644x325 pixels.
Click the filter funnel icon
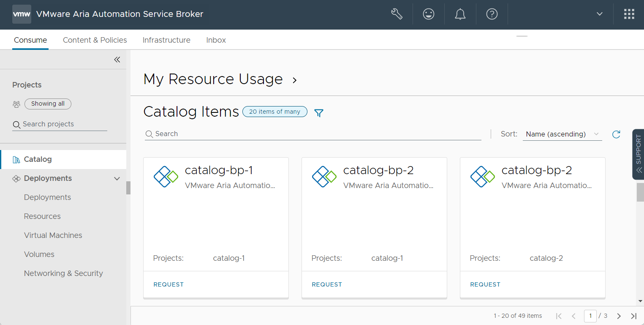point(319,113)
